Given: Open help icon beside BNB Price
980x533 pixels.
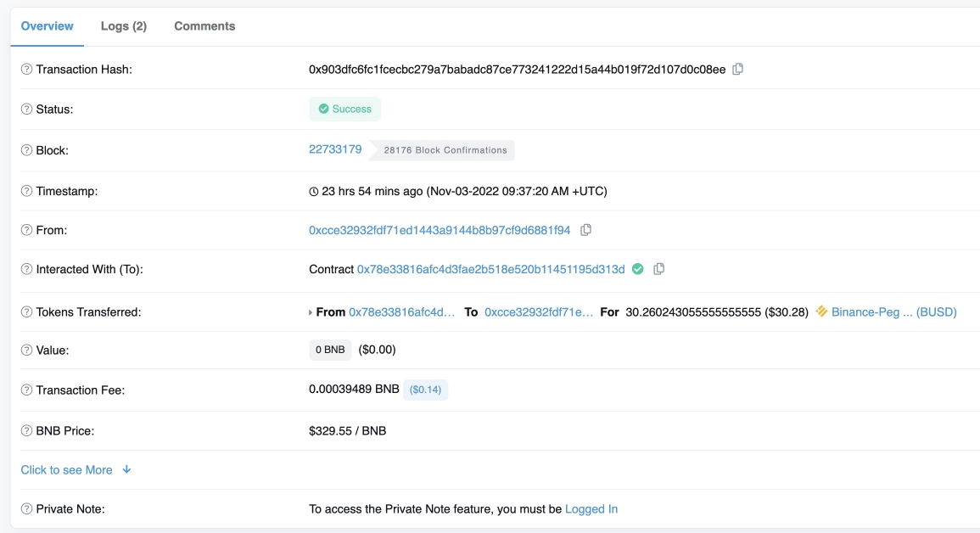Looking at the screenshot, I should [26, 430].
